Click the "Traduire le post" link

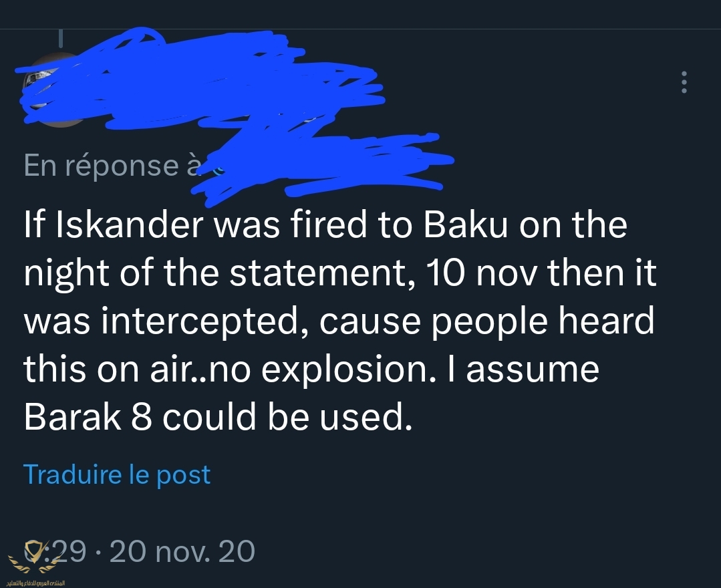[117, 474]
